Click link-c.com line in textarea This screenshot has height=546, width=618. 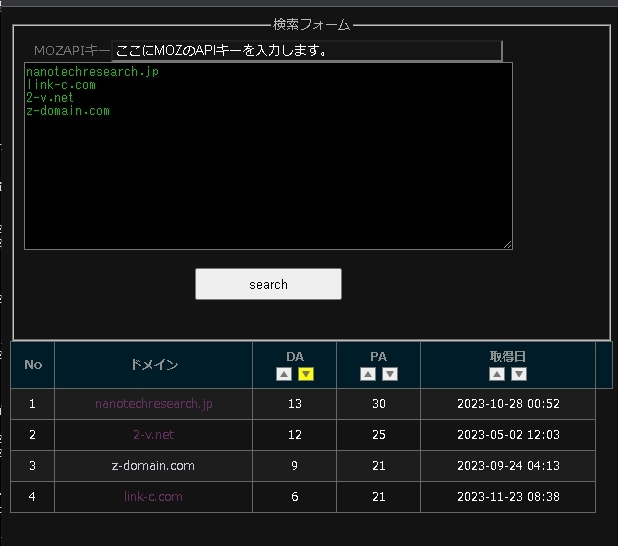61,85
